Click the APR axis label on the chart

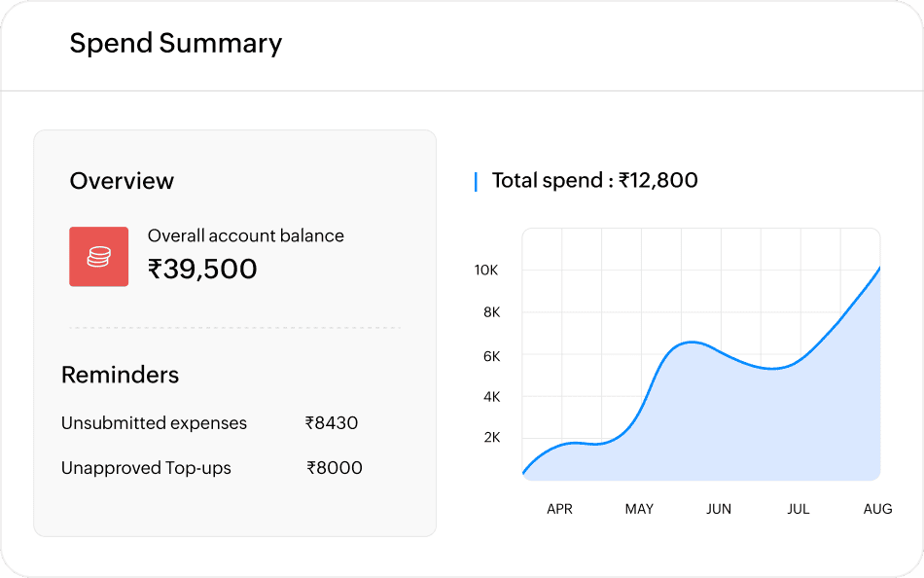559,508
